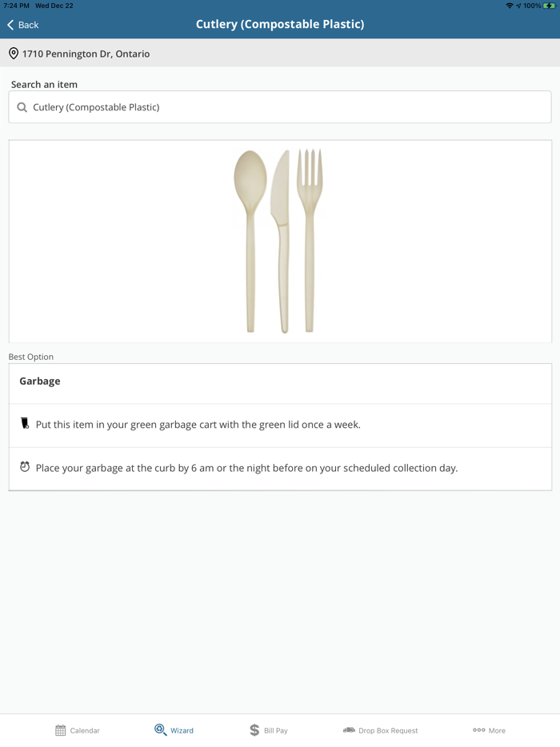The height and width of the screenshot is (747, 560).
Task: Click the Wi-Fi status icon
Action: click(x=510, y=6)
